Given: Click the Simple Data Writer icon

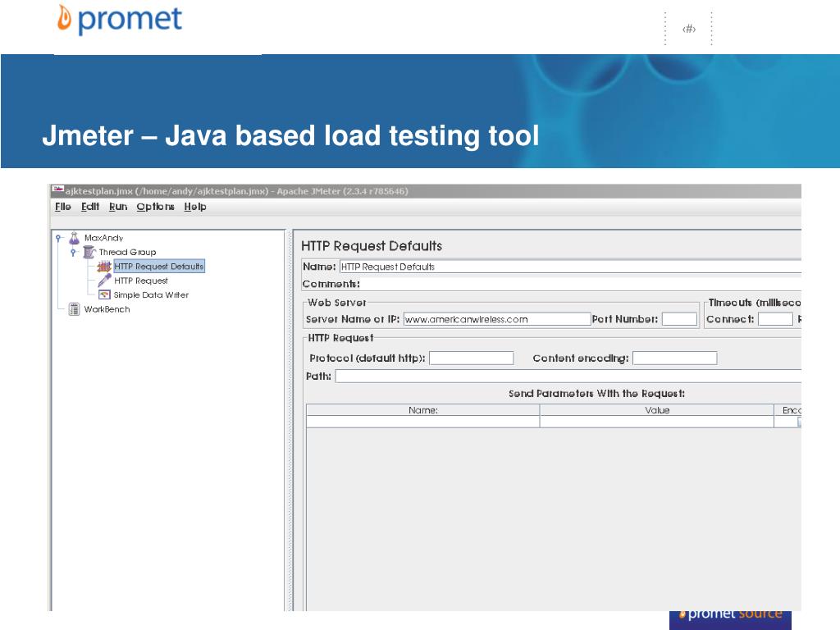Looking at the screenshot, I should (104, 294).
